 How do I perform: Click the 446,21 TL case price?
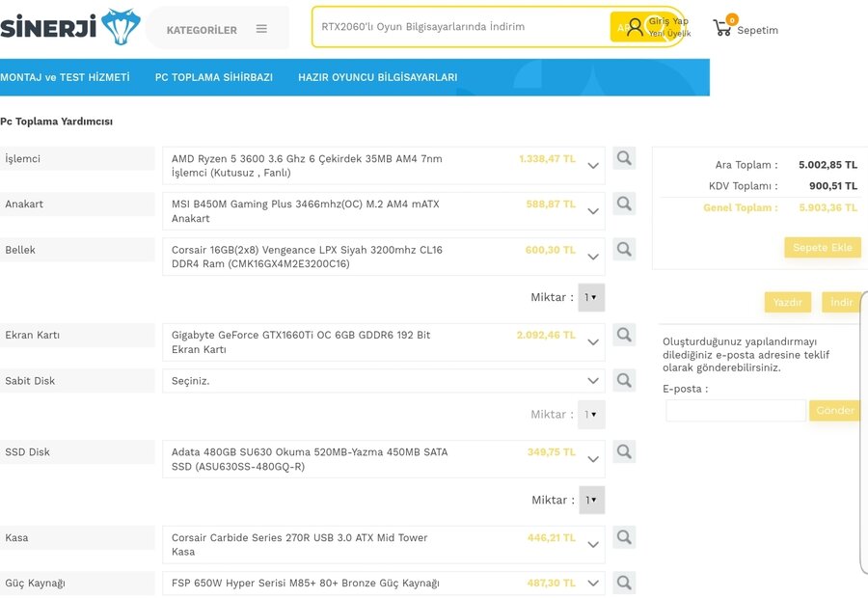[x=552, y=537]
